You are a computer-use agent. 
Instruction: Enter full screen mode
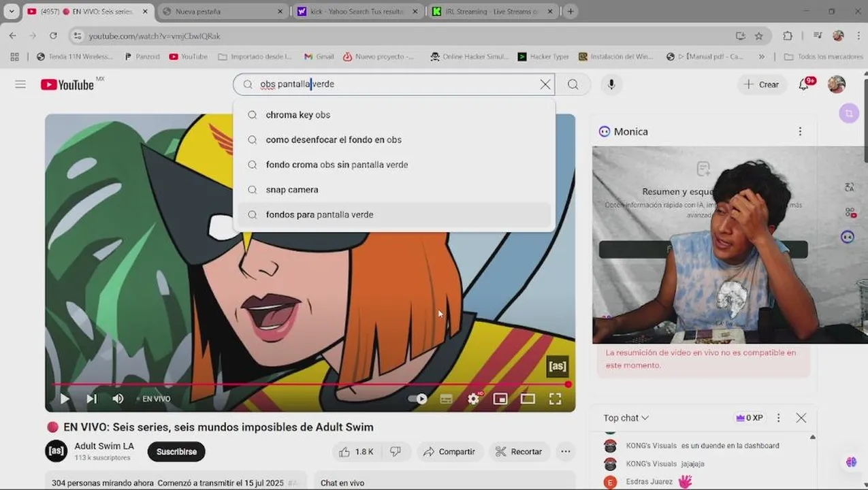click(556, 399)
